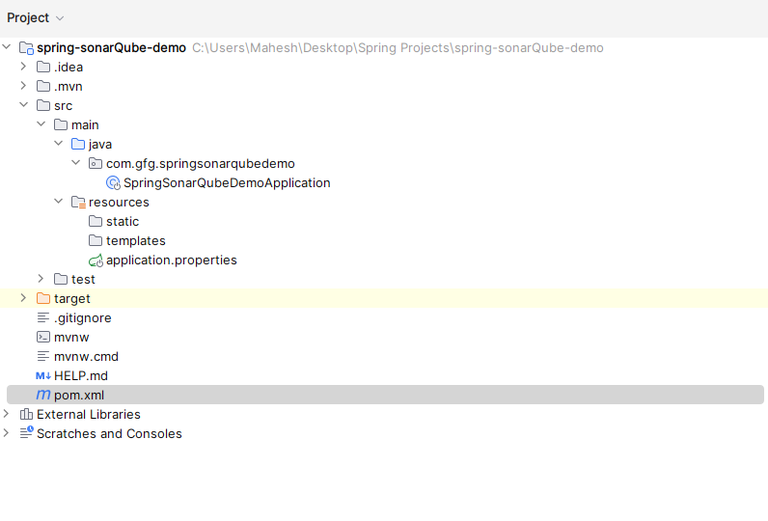The height and width of the screenshot is (521, 768).
Task: Click the Maven icon beside pom.xml
Action: 43,395
